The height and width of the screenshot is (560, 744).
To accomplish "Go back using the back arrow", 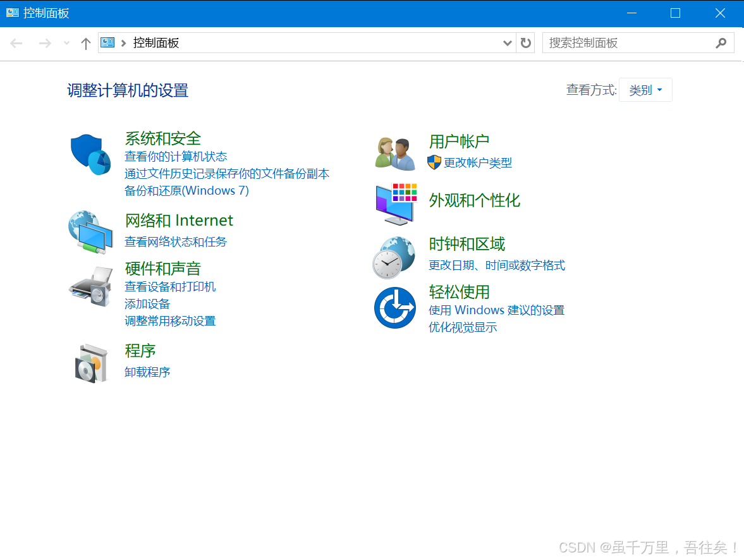I will point(16,44).
